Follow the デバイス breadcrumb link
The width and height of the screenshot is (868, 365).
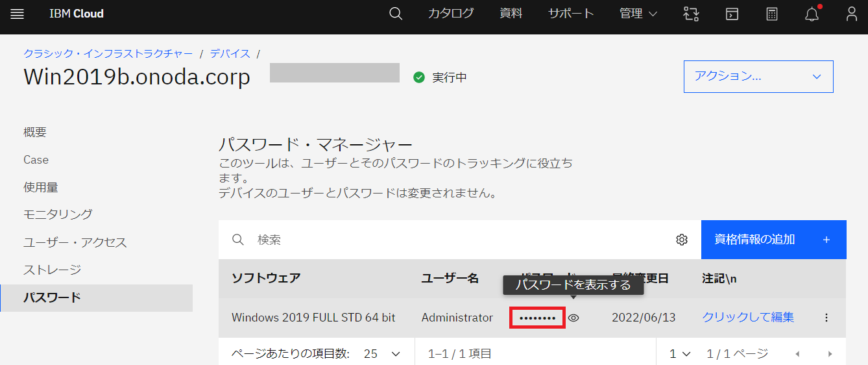(230, 53)
